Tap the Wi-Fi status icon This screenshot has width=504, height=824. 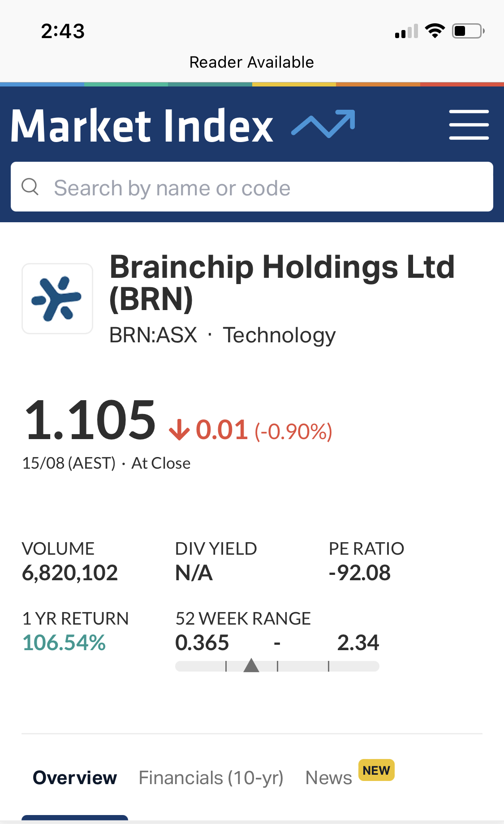(x=435, y=31)
